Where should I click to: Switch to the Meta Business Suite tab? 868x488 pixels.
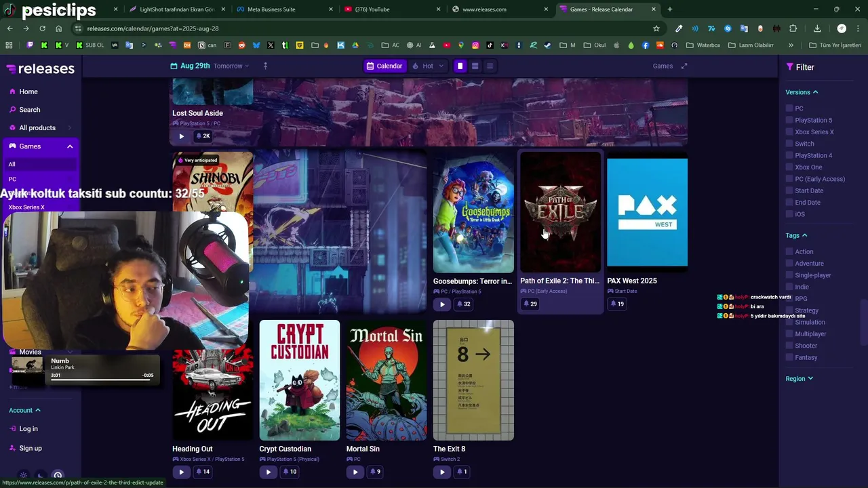(283, 9)
